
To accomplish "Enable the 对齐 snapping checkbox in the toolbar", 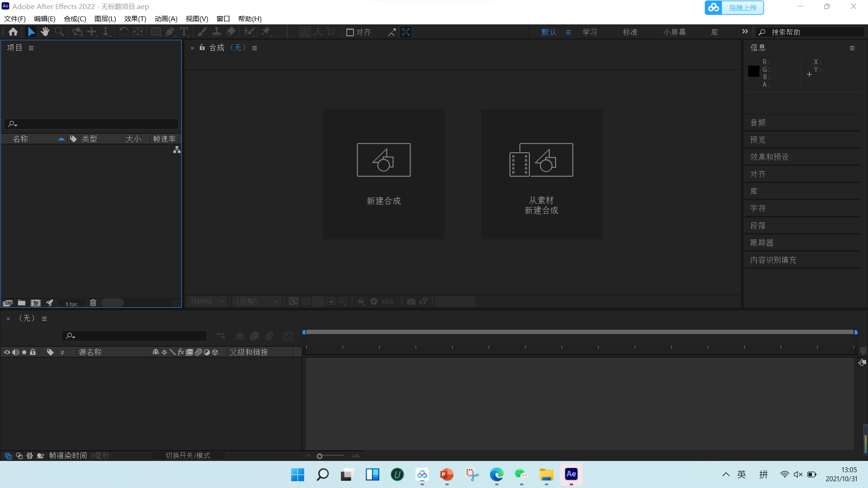I will click(x=351, y=32).
